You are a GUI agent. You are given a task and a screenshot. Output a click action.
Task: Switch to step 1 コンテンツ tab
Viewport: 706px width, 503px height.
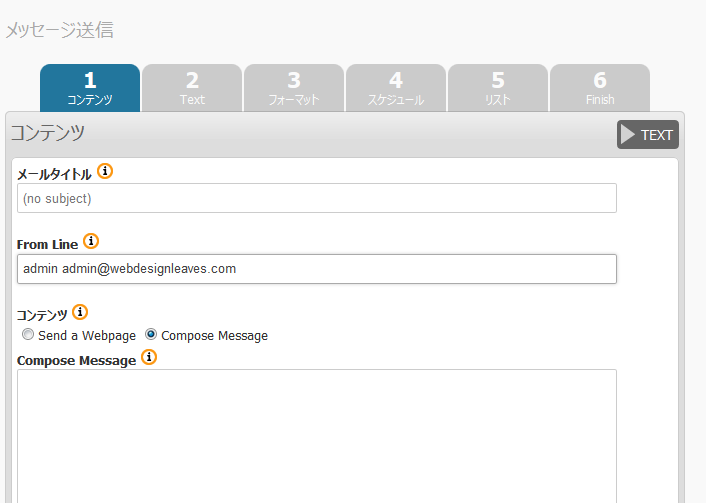(90, 88)
